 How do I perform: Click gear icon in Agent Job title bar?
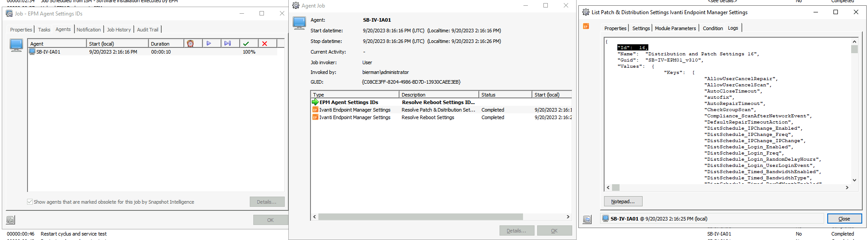click(x=296, y=6)
